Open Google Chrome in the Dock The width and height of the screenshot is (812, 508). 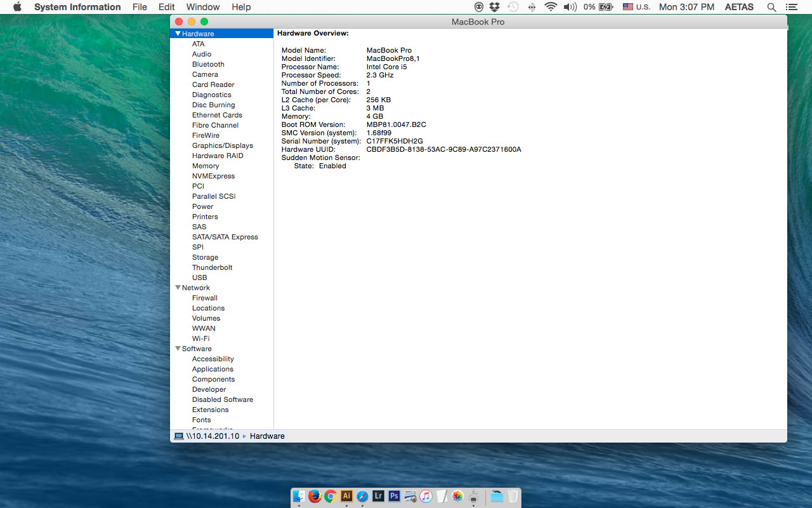[x=331, y=497]
